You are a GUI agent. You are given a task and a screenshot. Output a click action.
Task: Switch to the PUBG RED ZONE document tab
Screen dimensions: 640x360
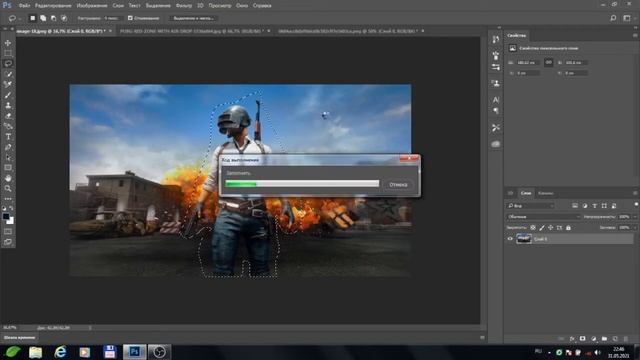pyautogui.click(x=191, y=31)
